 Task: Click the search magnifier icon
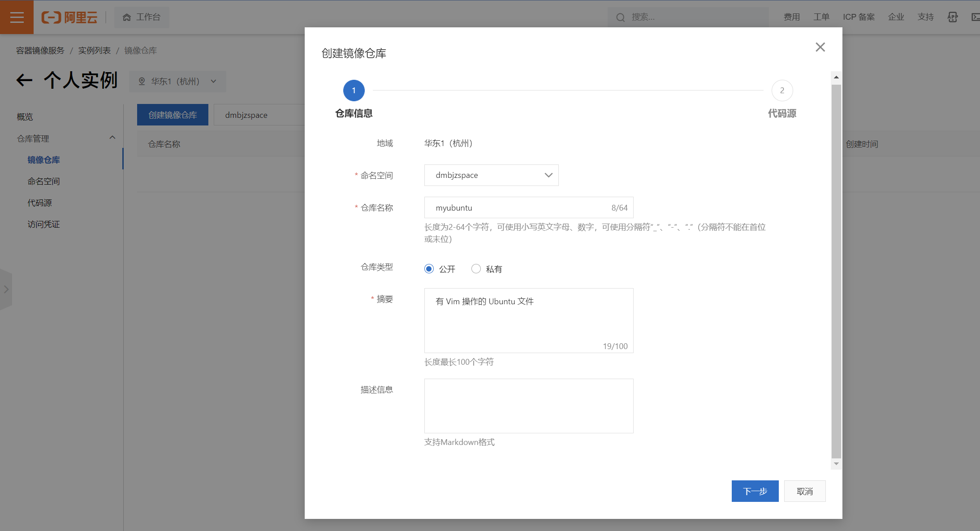pyautogui.click(x=620, y=17)
